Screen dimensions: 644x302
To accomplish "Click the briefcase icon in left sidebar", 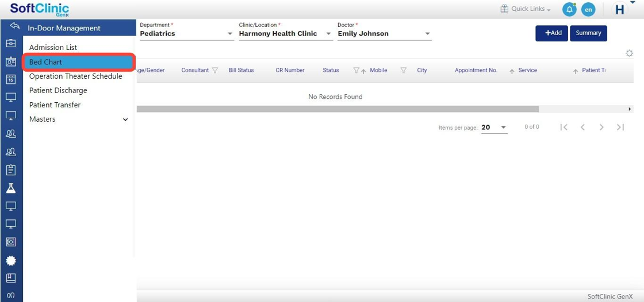I will pyautogui.click(x=11, y=44).
